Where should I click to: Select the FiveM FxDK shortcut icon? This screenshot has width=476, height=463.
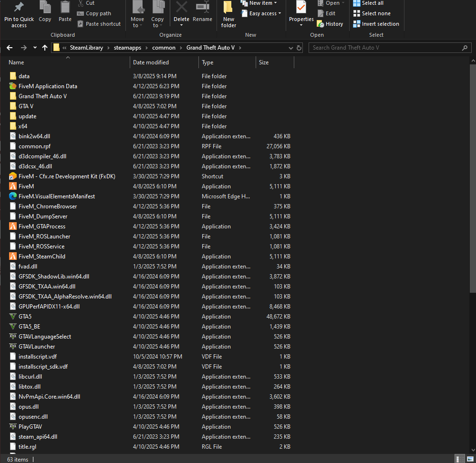[13, 176]
